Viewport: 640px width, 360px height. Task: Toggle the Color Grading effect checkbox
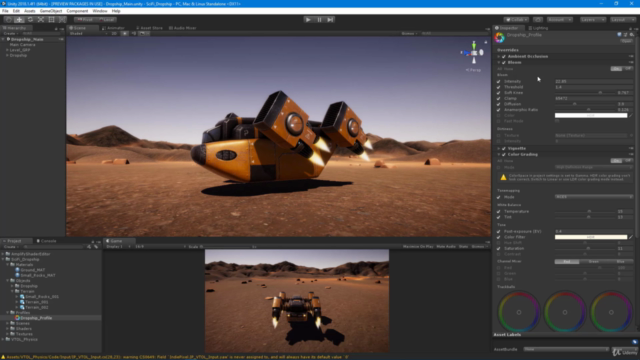pyautogui.click(x=504, y=155)
